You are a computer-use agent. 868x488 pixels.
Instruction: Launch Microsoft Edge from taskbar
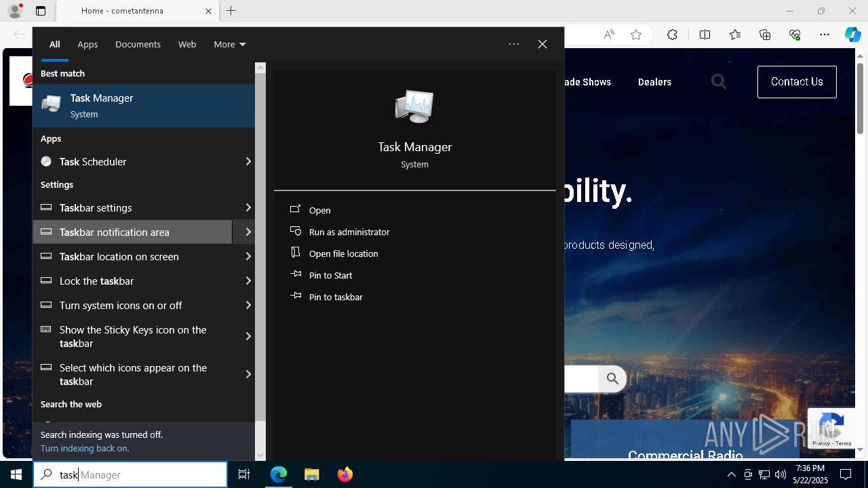coord(279,474)
